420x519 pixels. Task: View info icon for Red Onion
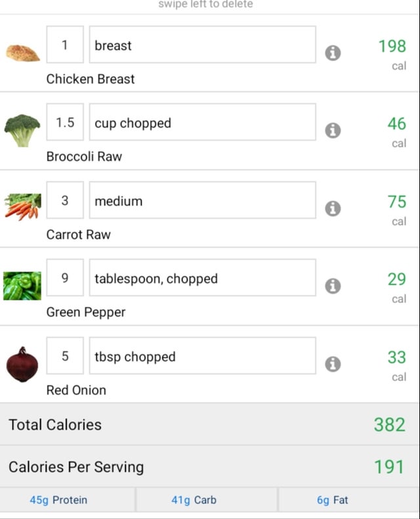pos(333,364)
